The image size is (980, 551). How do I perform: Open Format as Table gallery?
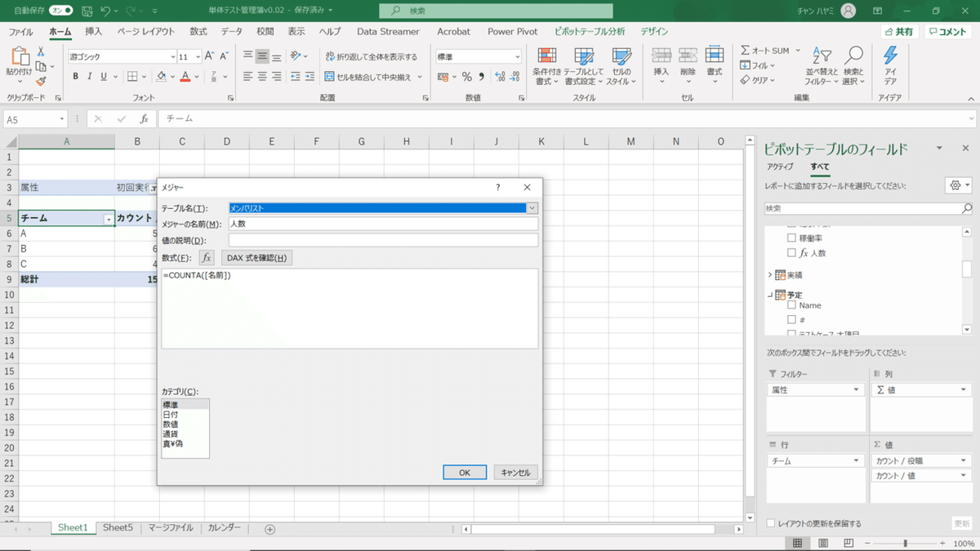pos(583,66)
